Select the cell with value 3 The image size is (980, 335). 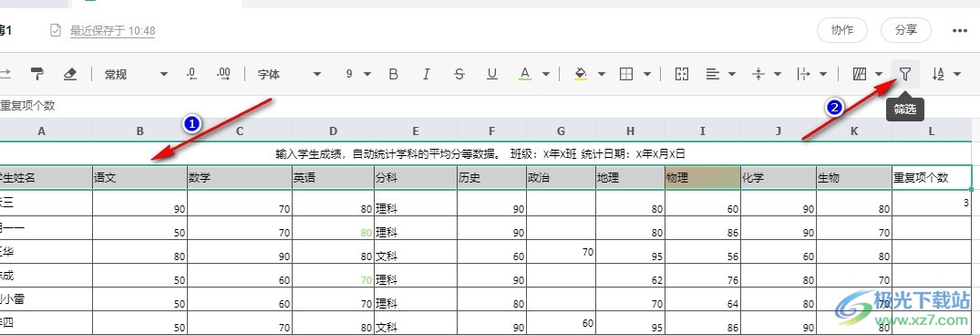click(932, 203)
